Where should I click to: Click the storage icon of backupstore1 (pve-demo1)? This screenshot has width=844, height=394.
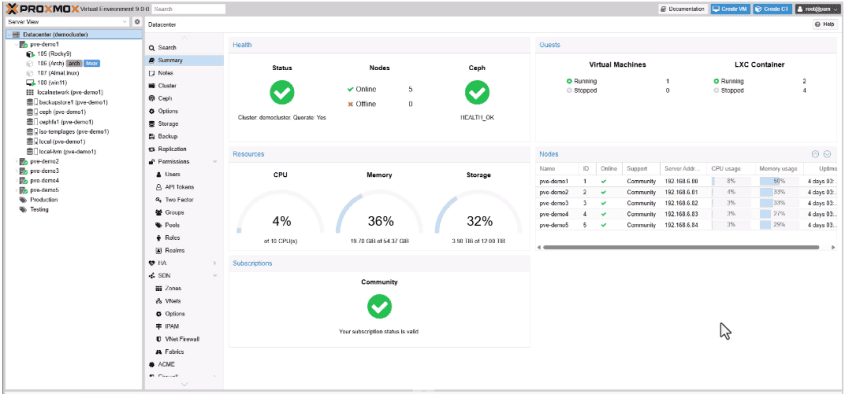(30, 102)
